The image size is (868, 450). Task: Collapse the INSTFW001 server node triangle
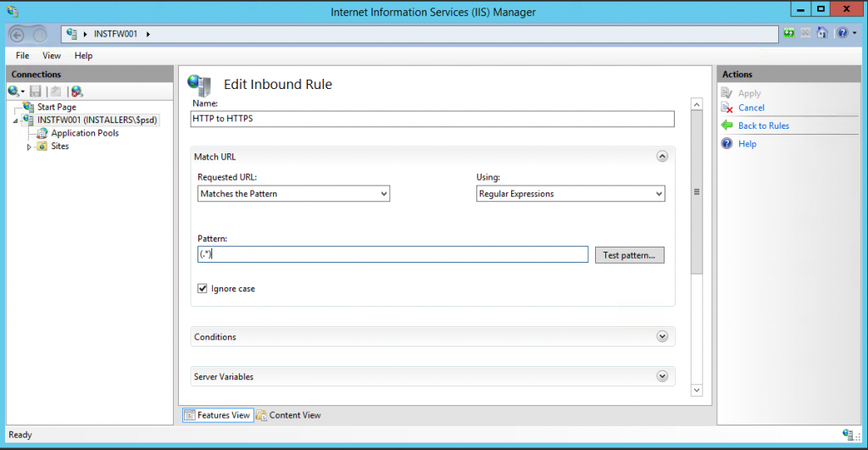[x=15, y=120]
